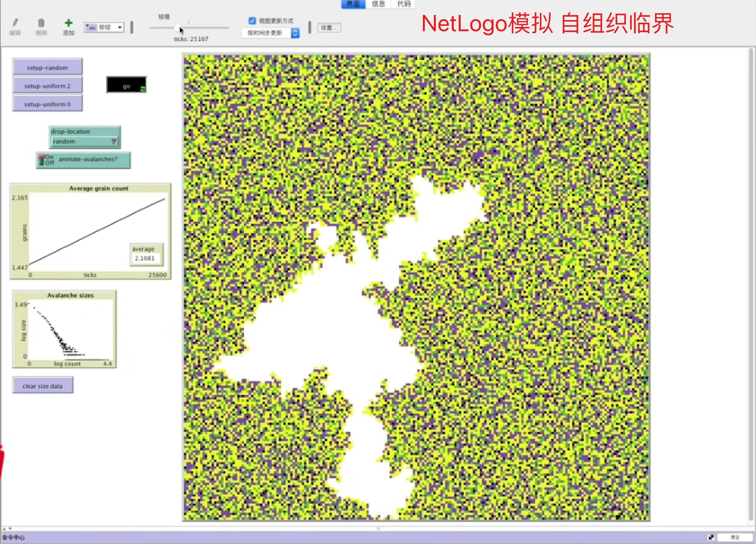This screenshot has width=756, height=544.
Task: Expand the drop-location chooser set to random
Action: [85, 141]
